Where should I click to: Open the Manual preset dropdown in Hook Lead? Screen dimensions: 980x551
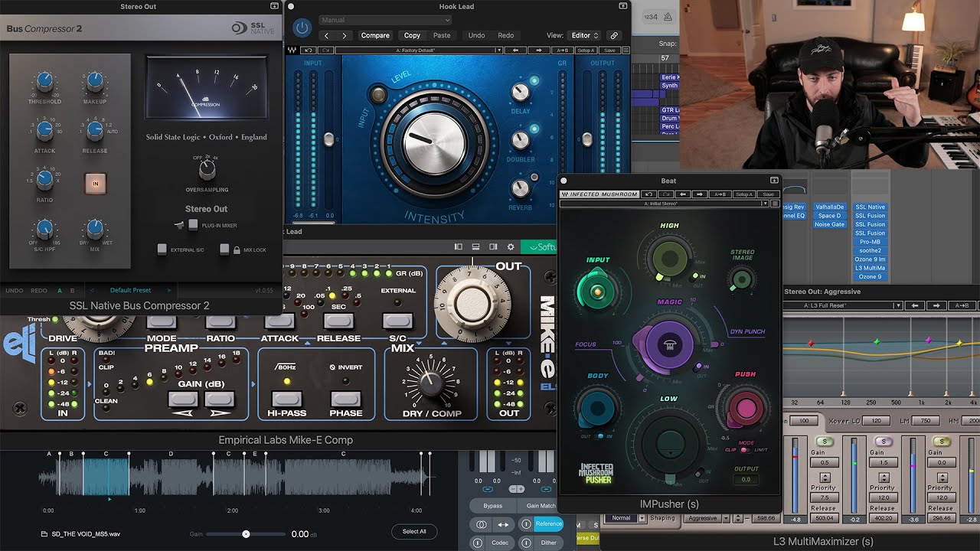tap(385, 20)
